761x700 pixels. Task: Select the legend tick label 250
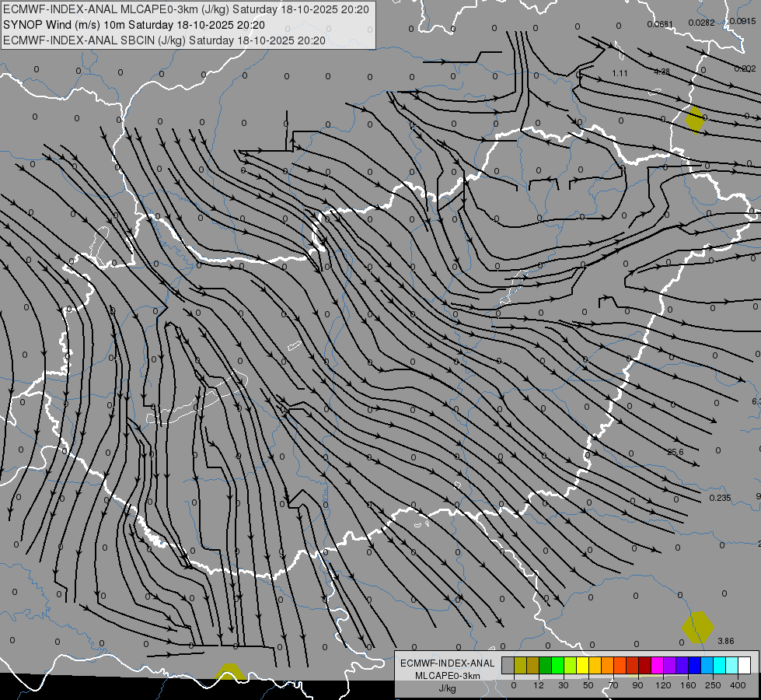click(x=714, y=685)
